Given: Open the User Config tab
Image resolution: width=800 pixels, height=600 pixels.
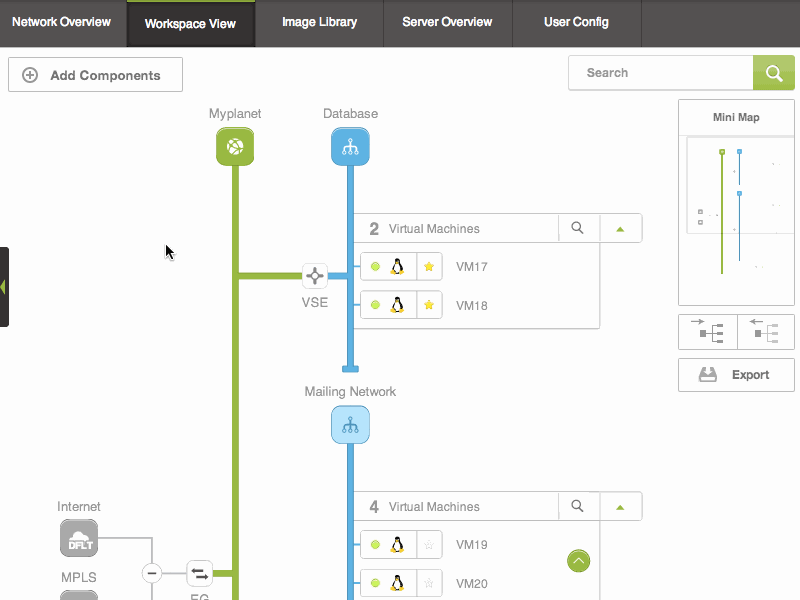Looking at the screenshot, I should (576, 22).
